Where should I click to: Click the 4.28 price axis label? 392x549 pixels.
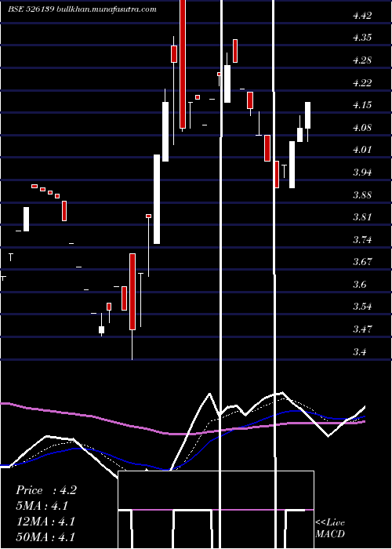(362, 60)
